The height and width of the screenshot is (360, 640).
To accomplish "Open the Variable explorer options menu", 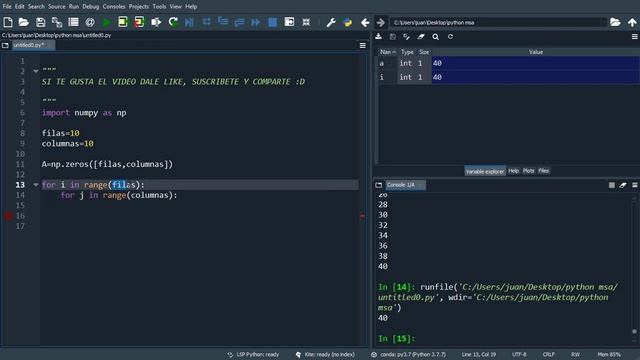I will 635,37.
